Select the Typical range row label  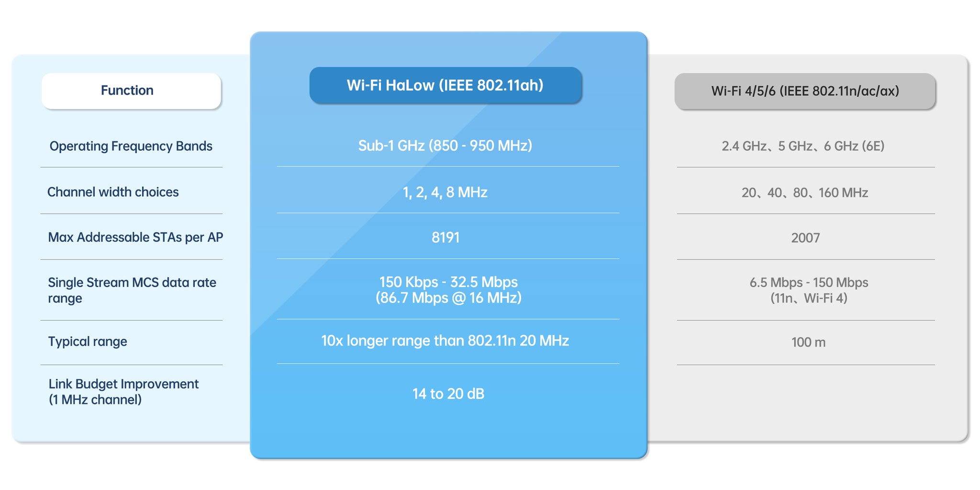88,342
